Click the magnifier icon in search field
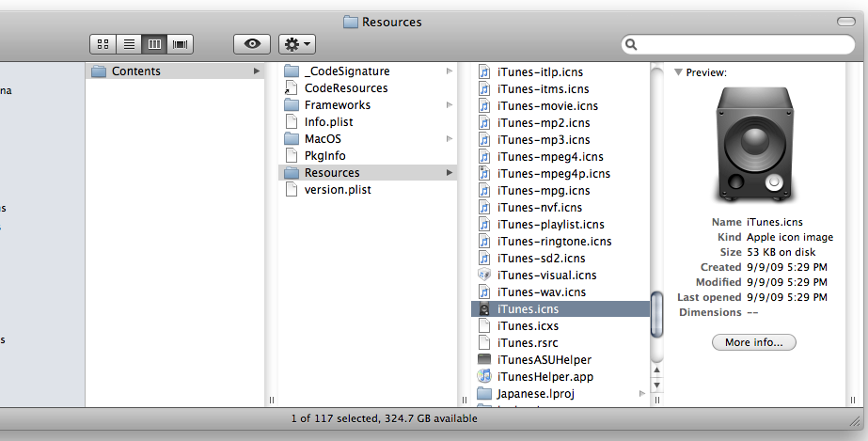Screen dimensions: 868x441 coord(631,45)
